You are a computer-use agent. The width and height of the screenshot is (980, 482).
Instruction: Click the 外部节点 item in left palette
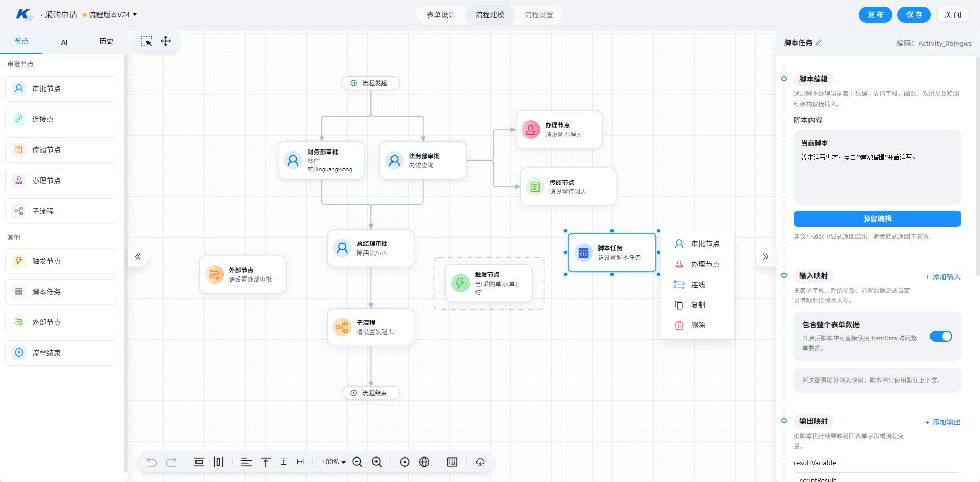pyautogui.click(x=62, y=322)
